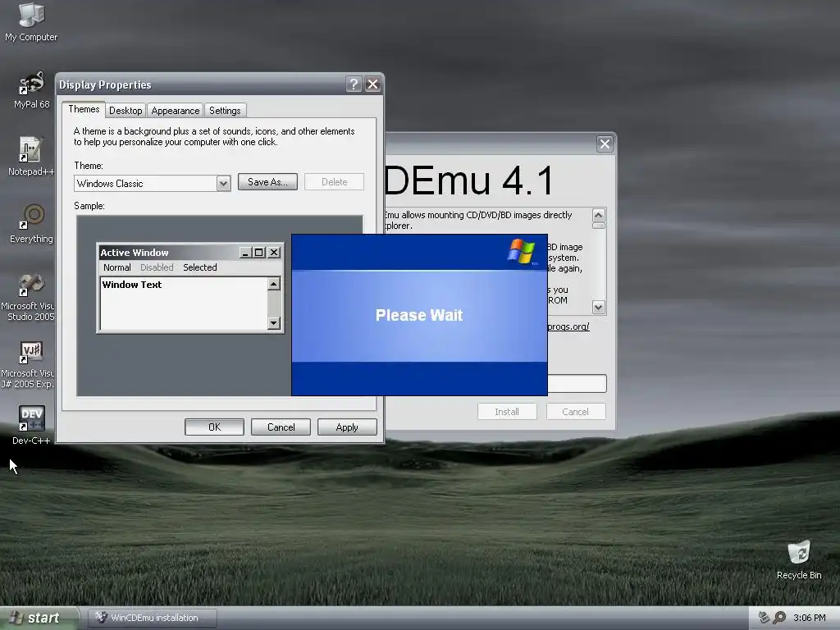Image resolution: width=840 pixels, height=630 pixels.
Task: Click Selected in sample Active Window
Action: click(200, 267)
